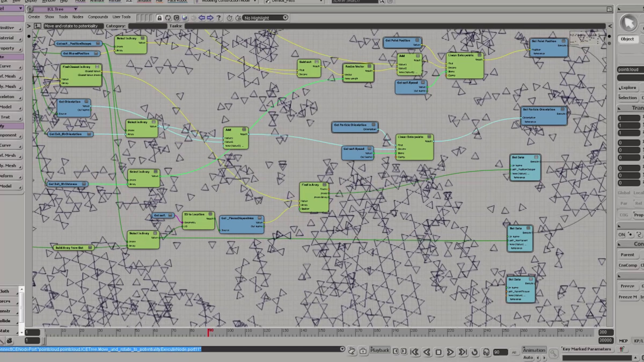The width and height of the screenshot is (644, 362).
Task: Play the animation forward
Action: point(450,352)
